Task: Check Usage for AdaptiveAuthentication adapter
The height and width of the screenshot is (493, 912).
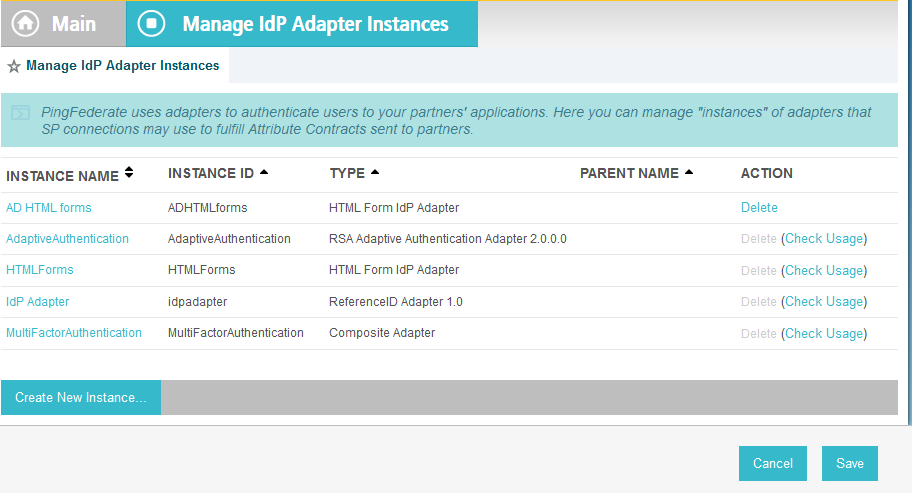Action: (824, 238)
